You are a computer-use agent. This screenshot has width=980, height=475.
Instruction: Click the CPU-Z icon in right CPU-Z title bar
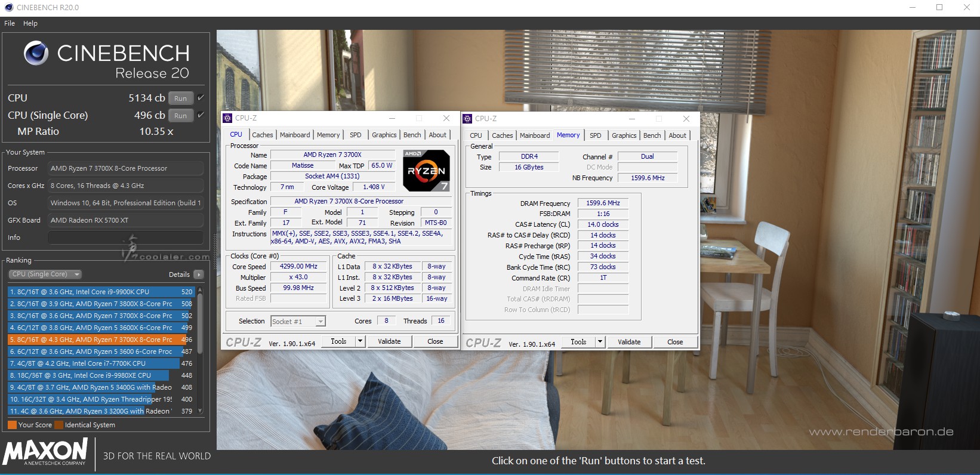click(x=467, y=119)
